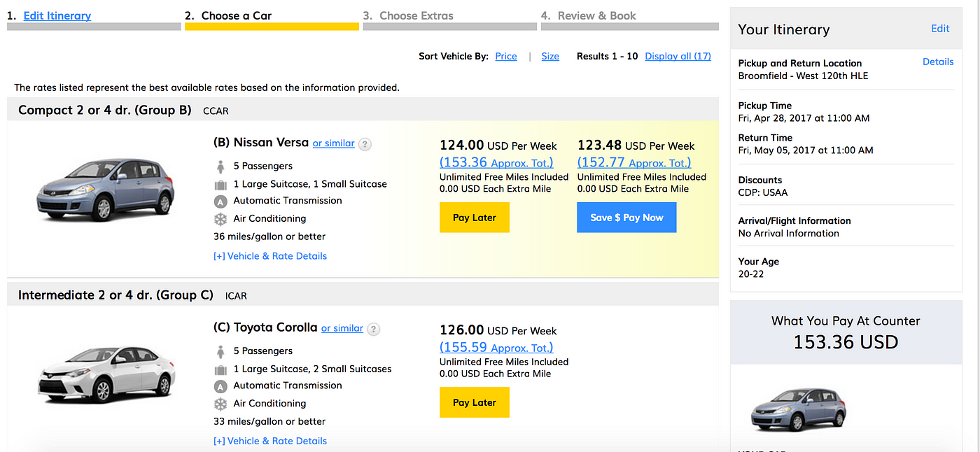This screenshot has width=980, height=452.
Task: Click Save $ Pay Now button
Action: (x=626, y=218)
